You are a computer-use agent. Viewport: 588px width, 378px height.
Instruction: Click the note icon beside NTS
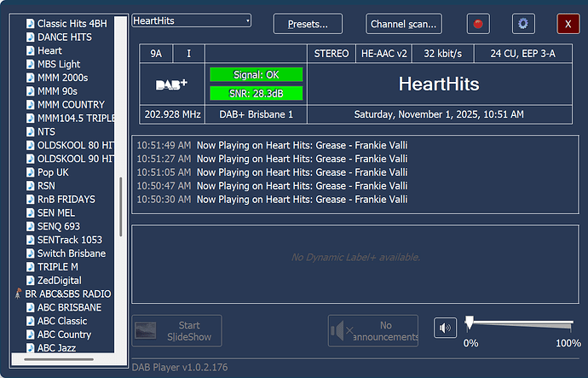click(30, 131)
